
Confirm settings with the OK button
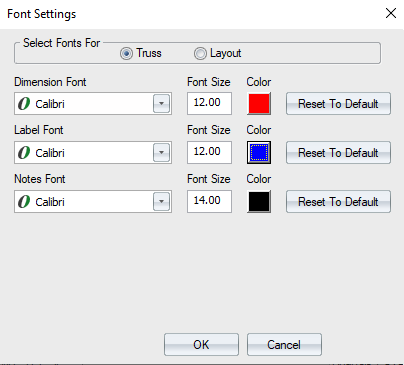click(201, 345)
